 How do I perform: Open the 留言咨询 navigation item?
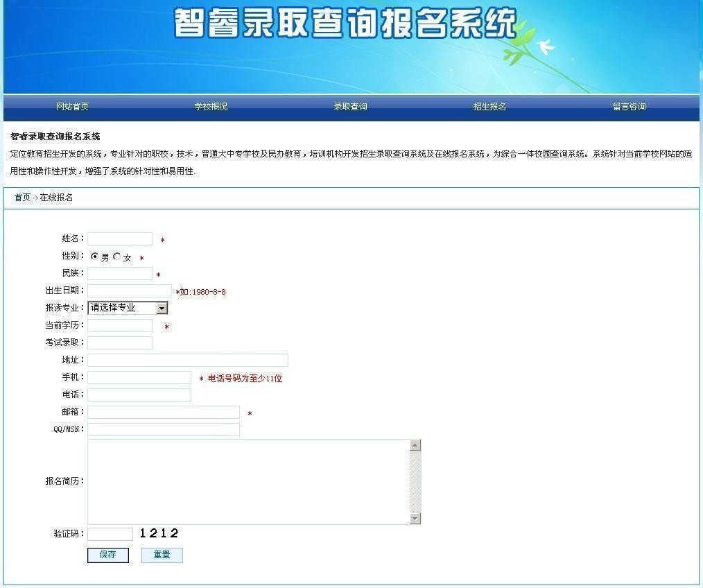coord(629,107)
